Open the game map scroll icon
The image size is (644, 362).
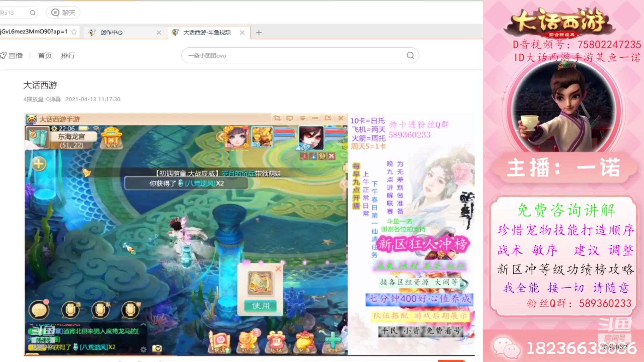[37, 137]
